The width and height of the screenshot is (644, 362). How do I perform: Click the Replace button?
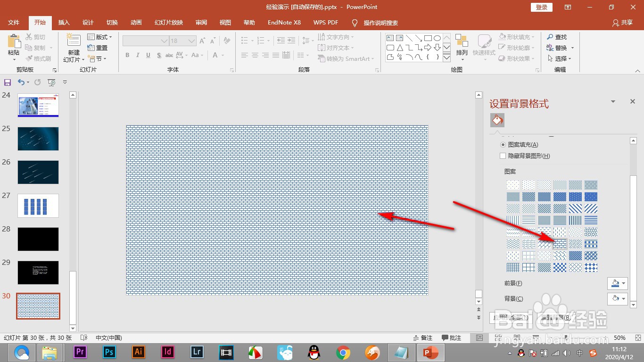click(x=560, y=48)
